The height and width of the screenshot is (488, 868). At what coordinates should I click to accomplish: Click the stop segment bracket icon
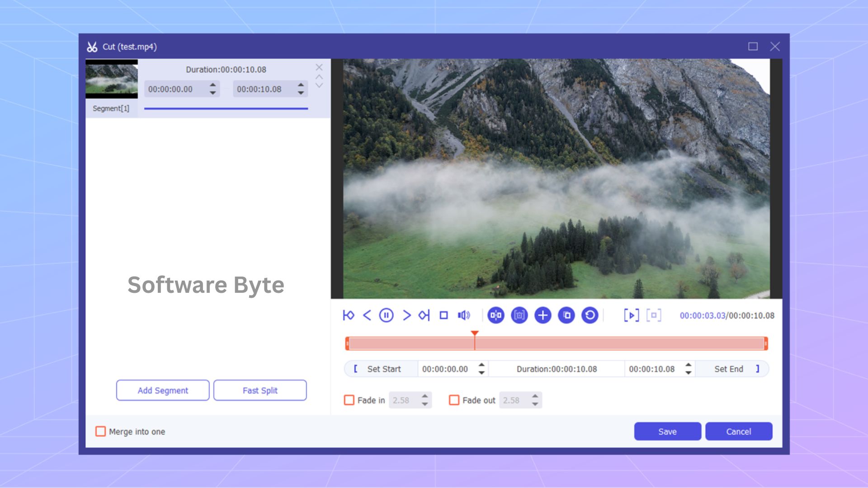(654, 315)
